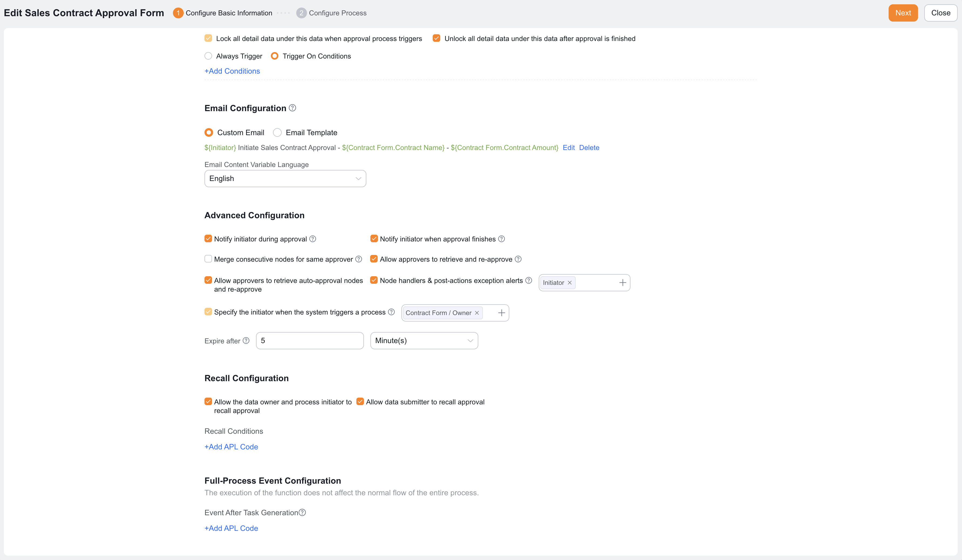The image size is (962, 560).
Task: Show help for Specify the initiator option
Action: click(391, 312)
